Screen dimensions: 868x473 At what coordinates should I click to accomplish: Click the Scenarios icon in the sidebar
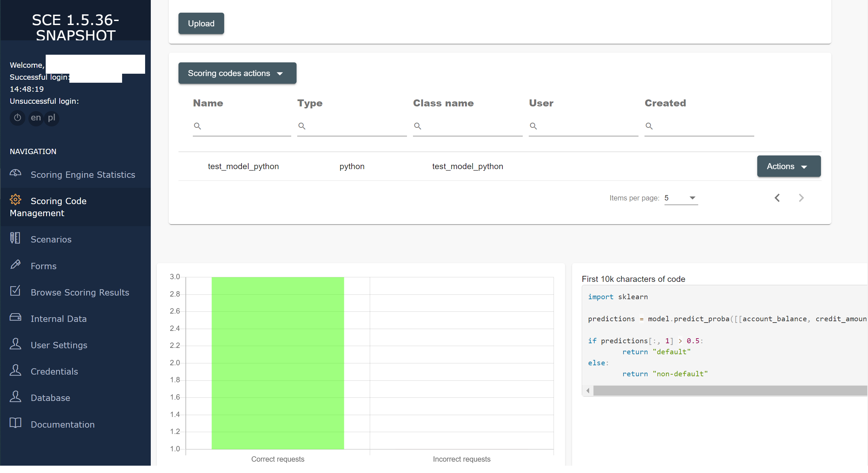tap(15, 239)
